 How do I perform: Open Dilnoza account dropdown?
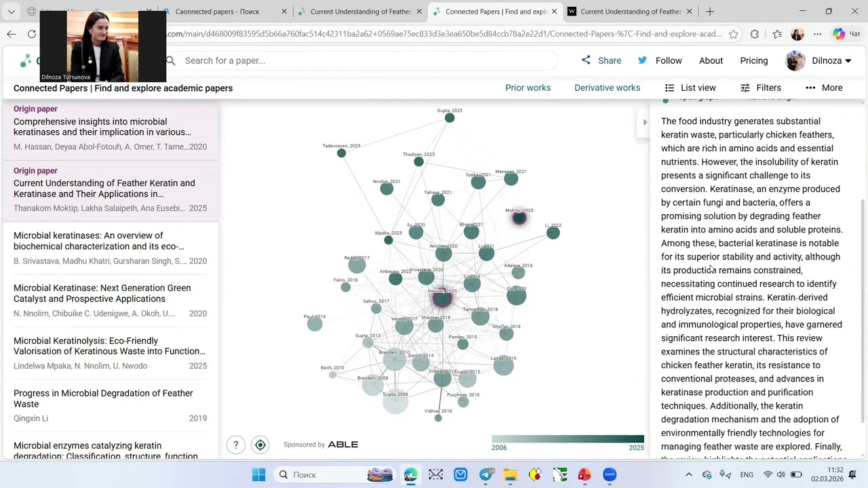point(819,60)
